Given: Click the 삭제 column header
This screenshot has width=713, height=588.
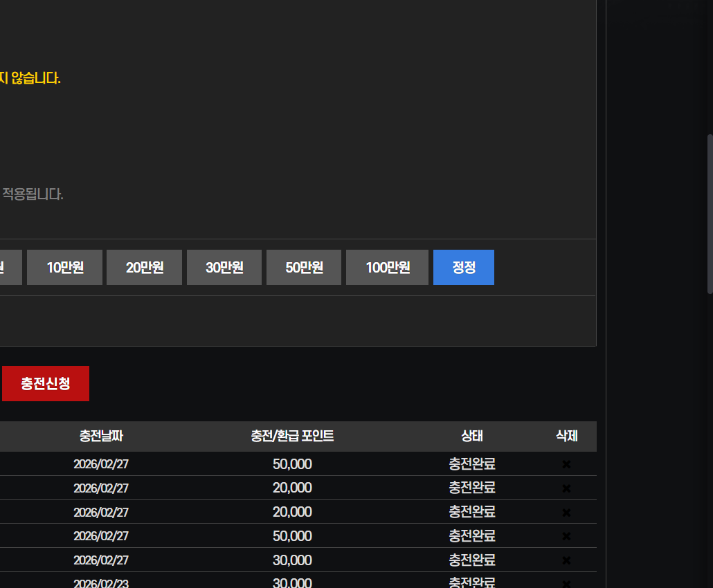Looking at the screenshot, I should 566,437.
